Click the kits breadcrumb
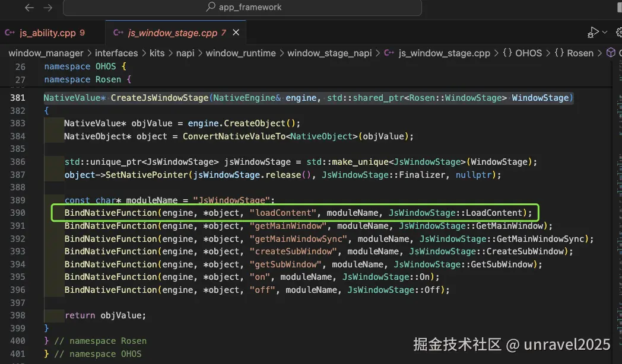 coord(157,53)
